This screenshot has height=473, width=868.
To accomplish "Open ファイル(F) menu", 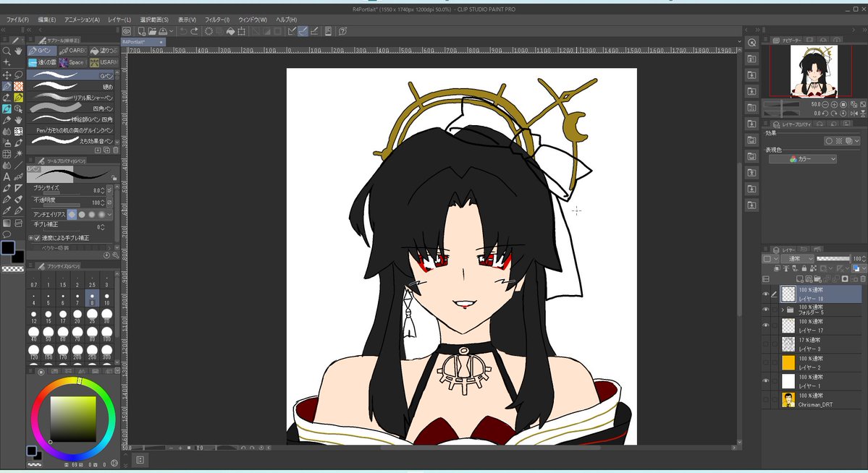I will pos(17,20).
